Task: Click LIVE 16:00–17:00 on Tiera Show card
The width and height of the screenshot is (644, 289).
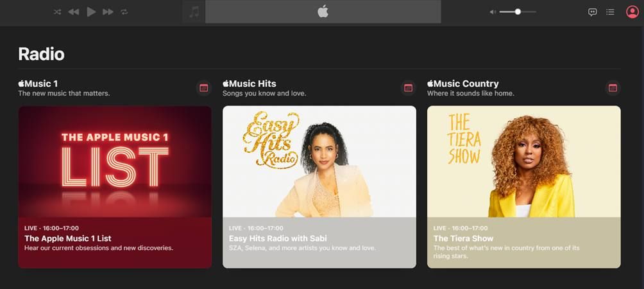Action: click(461, 228)
